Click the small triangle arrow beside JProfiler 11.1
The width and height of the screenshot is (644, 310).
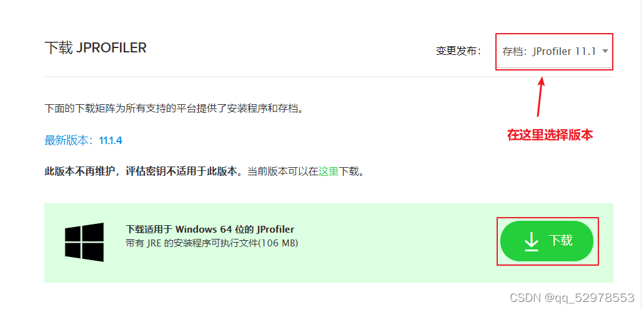pyautogui.click(x=605, y=51)
